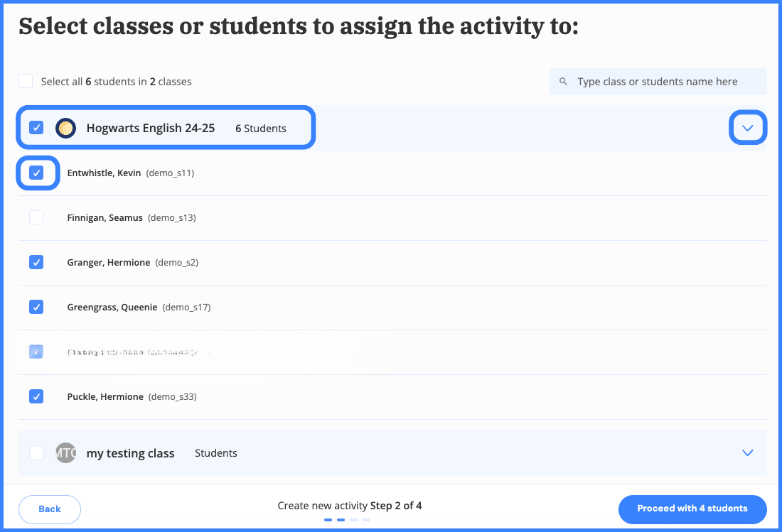Check Finnigan, Seamus's checkbox

36,217
